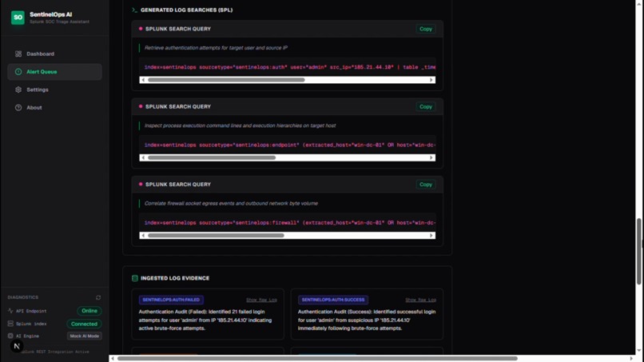Copy the sentinelops:auth search query

click(426, 29)
